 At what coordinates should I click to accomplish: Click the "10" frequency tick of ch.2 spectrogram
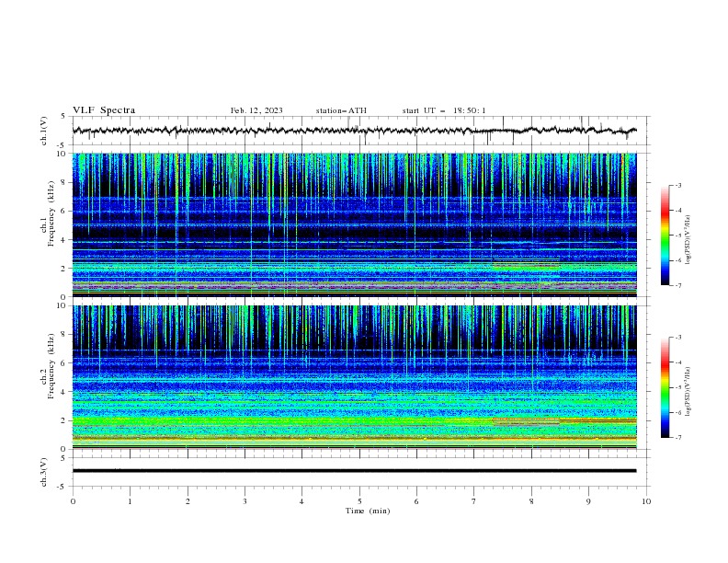pyautogui.click(x=62, y=305)
